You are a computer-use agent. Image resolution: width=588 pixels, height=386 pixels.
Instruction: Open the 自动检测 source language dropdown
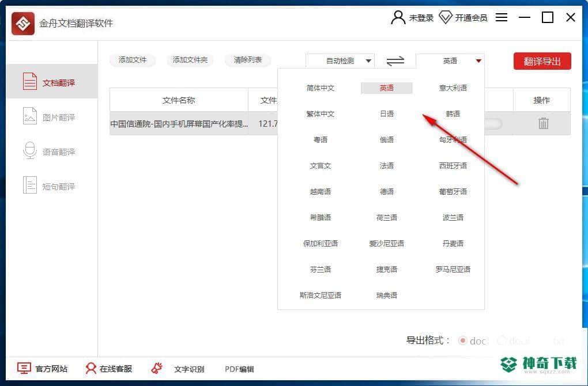pos(340,60)
